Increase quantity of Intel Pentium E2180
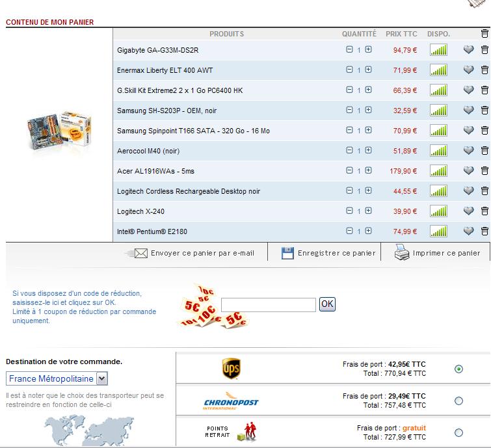The width and height of the screenshot is (491, 448). coord(368,231)
